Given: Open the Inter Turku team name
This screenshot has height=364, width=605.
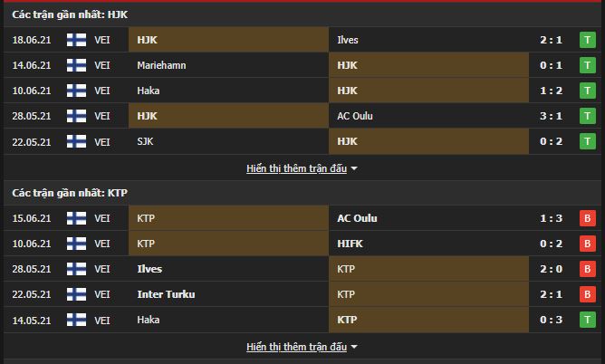Looking at the screenshot, I should pos(166,294).
